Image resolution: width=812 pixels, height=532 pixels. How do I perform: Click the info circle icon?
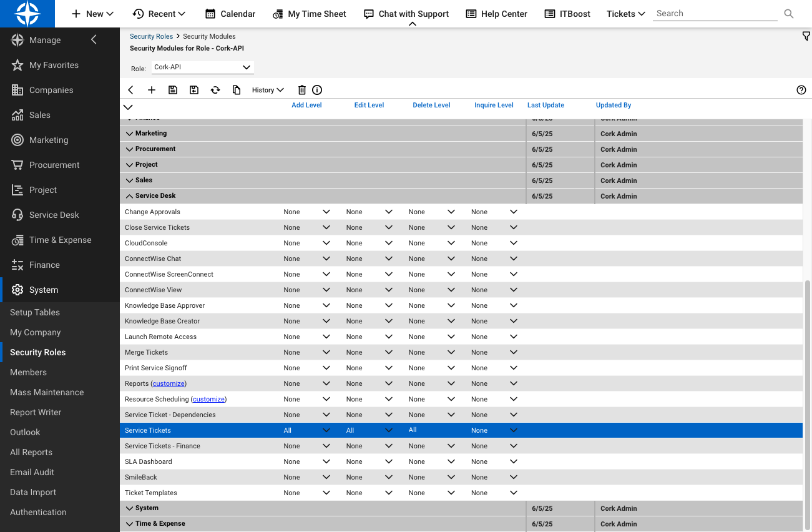coord(317,90)
